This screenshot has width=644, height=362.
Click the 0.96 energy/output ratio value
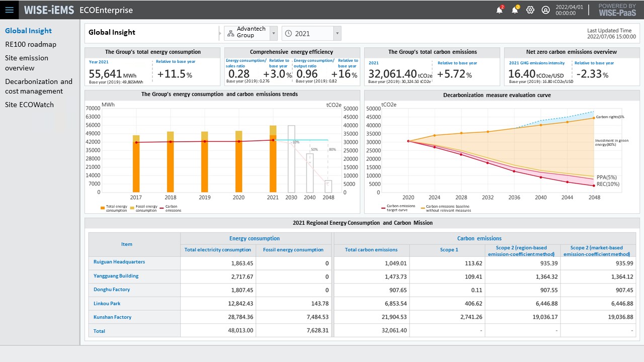[x=307, y=74]
